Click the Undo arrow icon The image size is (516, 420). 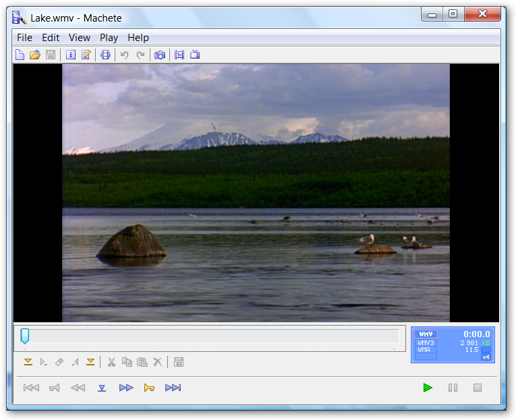(124, 55)
